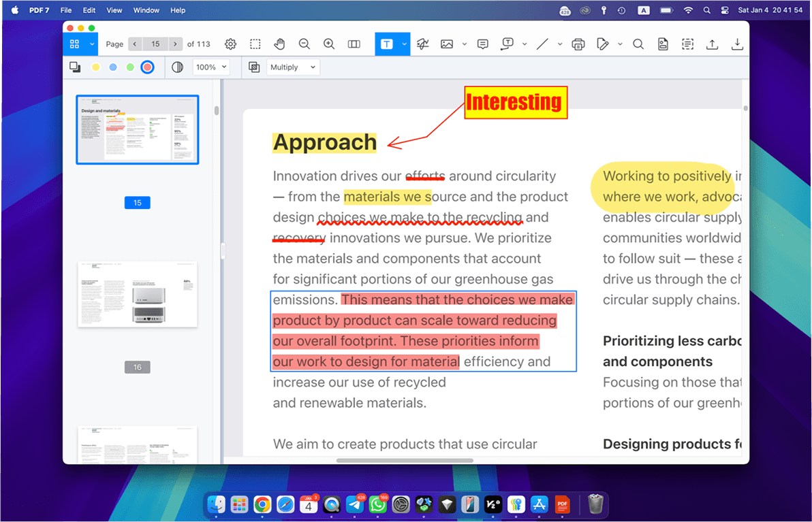Select the insert image tool
The image size is (812, 522).
(x=447, y=44)
